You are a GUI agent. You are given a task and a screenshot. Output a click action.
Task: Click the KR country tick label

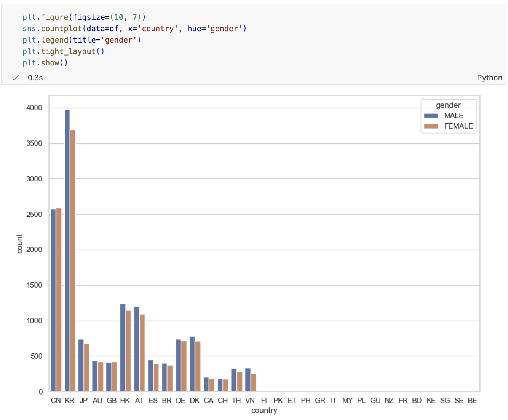[70, 401]
